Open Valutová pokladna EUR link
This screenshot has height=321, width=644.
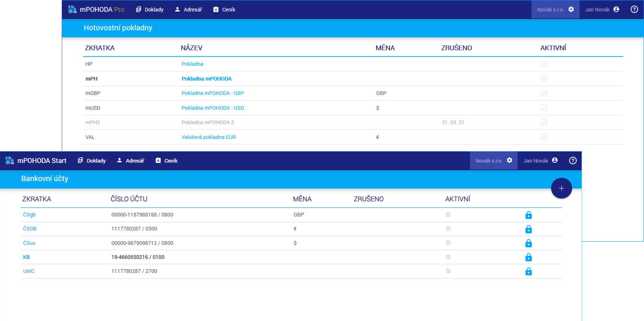point(208,137)
